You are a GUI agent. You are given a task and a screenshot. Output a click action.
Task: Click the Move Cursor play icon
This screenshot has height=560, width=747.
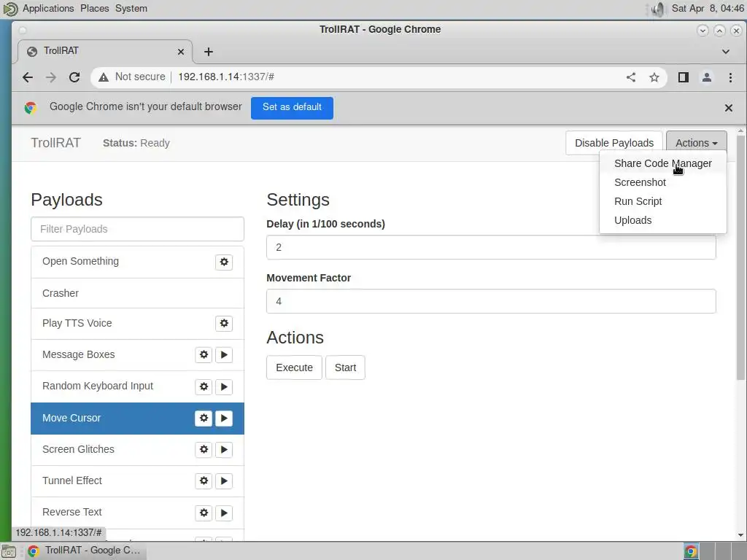(x=224, y=418)
